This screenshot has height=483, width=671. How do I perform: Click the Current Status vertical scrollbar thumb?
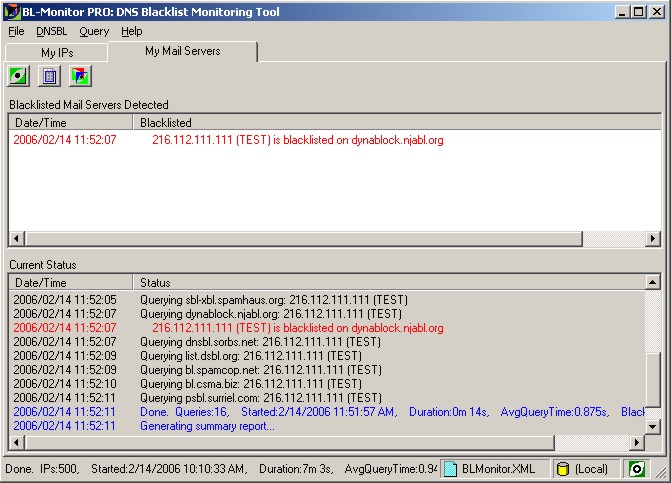point(653,380)
